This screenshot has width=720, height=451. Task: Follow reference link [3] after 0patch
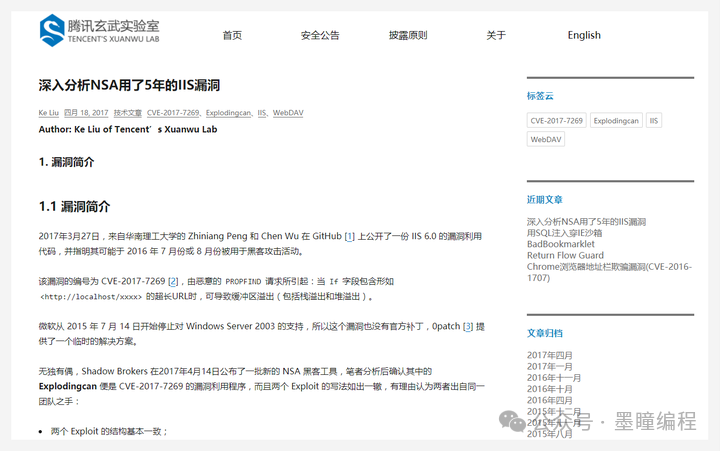[x=467, y=327]
